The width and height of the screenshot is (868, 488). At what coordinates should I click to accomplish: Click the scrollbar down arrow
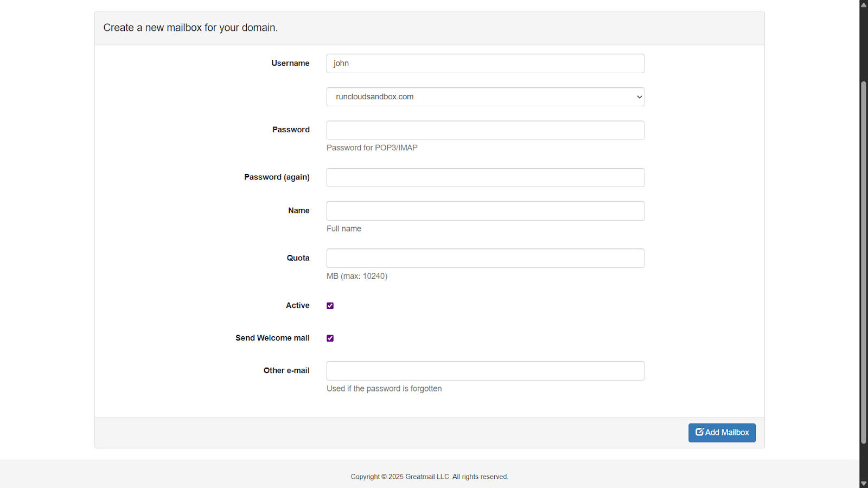click(x=863, y=483)
